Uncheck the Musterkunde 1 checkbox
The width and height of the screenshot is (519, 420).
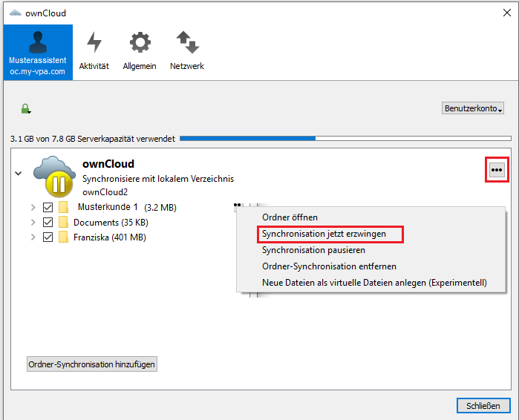point(48,207)
